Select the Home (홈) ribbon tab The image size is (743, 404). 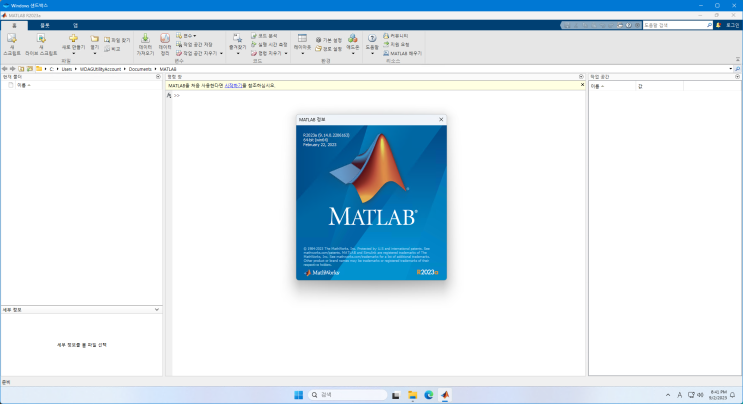point(14,26)
